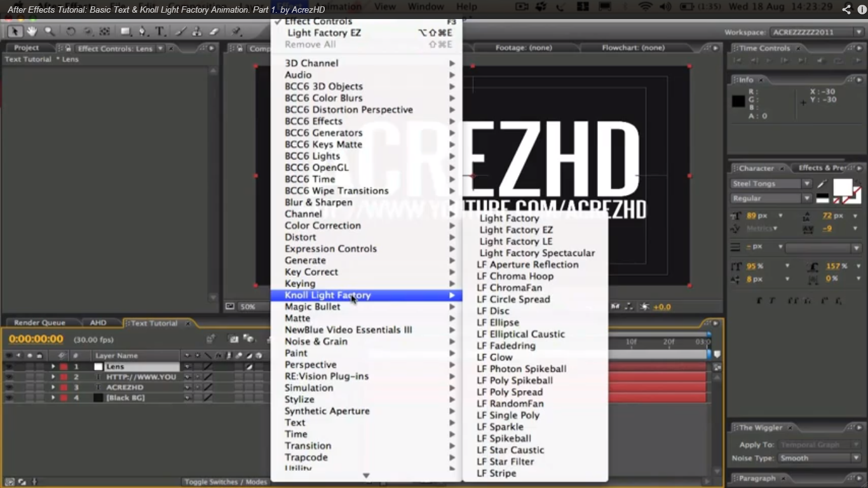
Task: Click the red label color of Lens layer
Action: [x=64, y=367]
